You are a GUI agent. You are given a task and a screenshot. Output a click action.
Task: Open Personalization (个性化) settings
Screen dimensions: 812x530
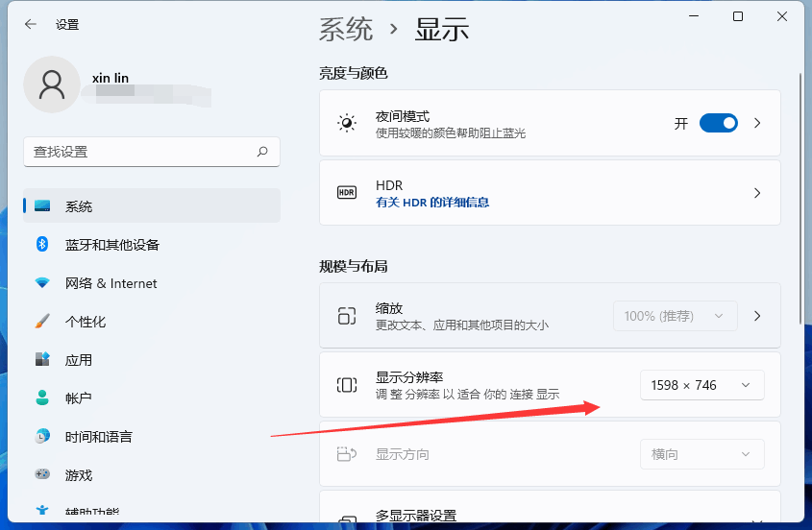click(x=152, y=322)
